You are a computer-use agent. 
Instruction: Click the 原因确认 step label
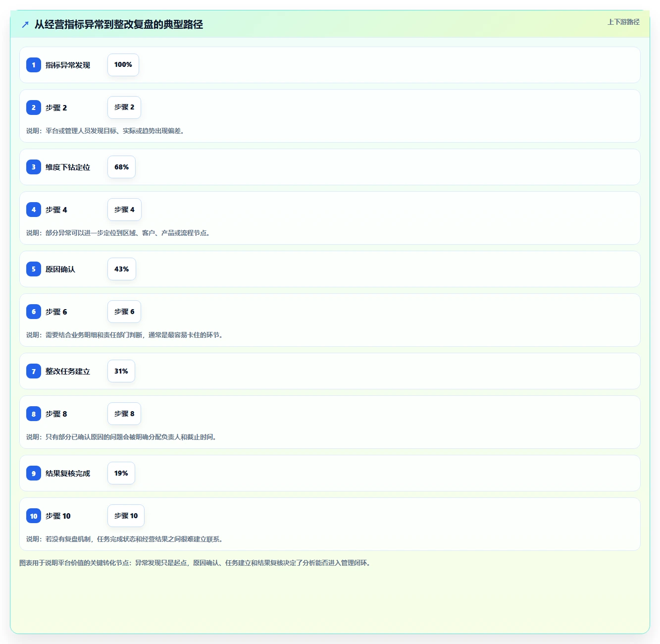point(60,269)
